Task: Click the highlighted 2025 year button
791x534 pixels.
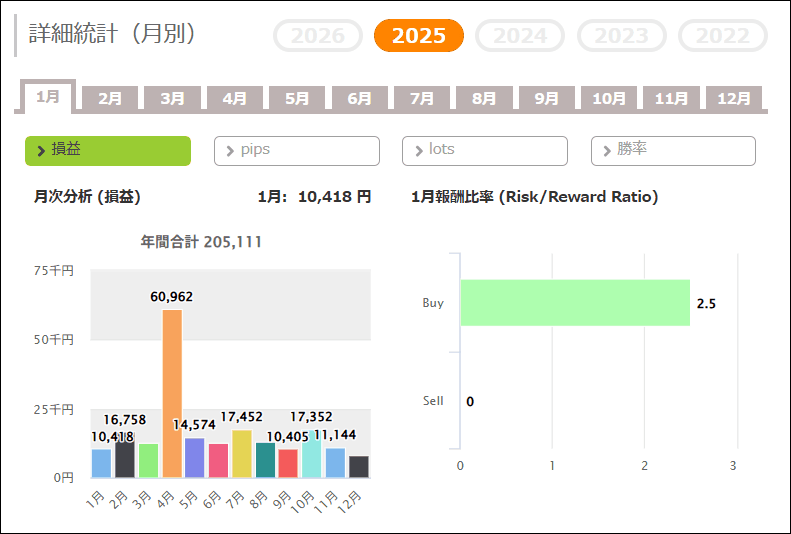Action: pyautogui.click(x=419, y=36)
